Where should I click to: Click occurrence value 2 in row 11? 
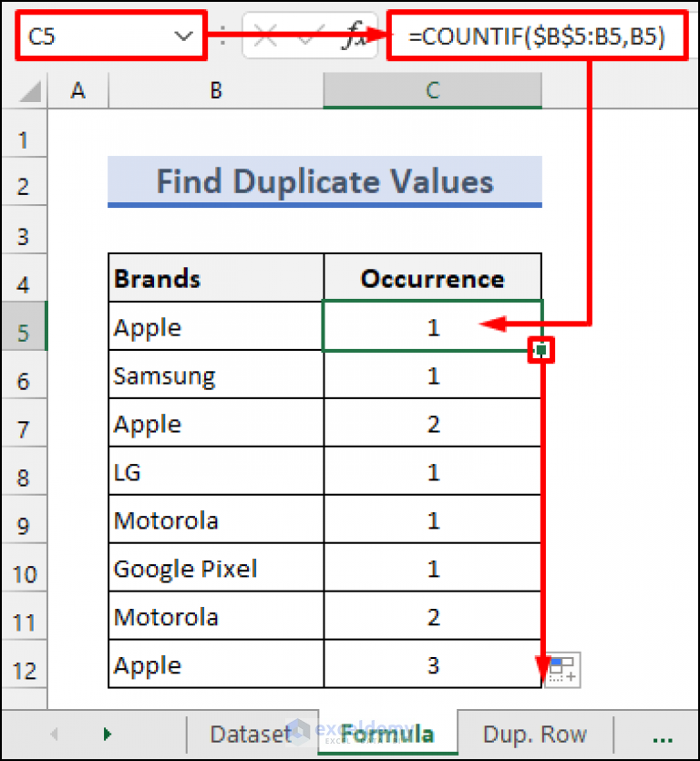click(433, 616)
